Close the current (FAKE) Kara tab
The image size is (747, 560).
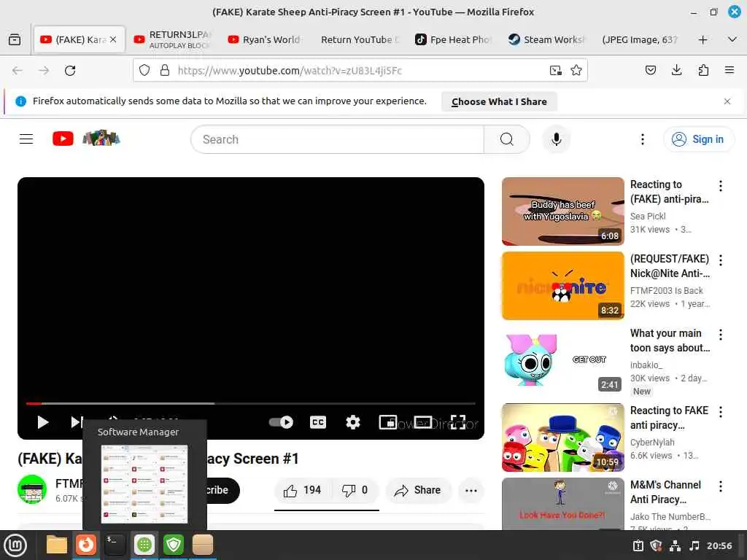pyautogui.click(x=113, y=39)
